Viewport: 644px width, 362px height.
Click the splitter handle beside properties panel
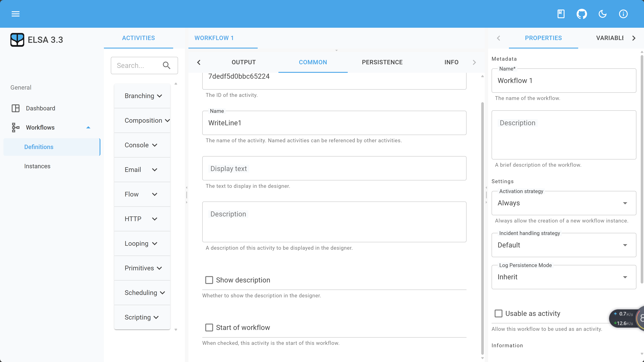coord(486,195)
